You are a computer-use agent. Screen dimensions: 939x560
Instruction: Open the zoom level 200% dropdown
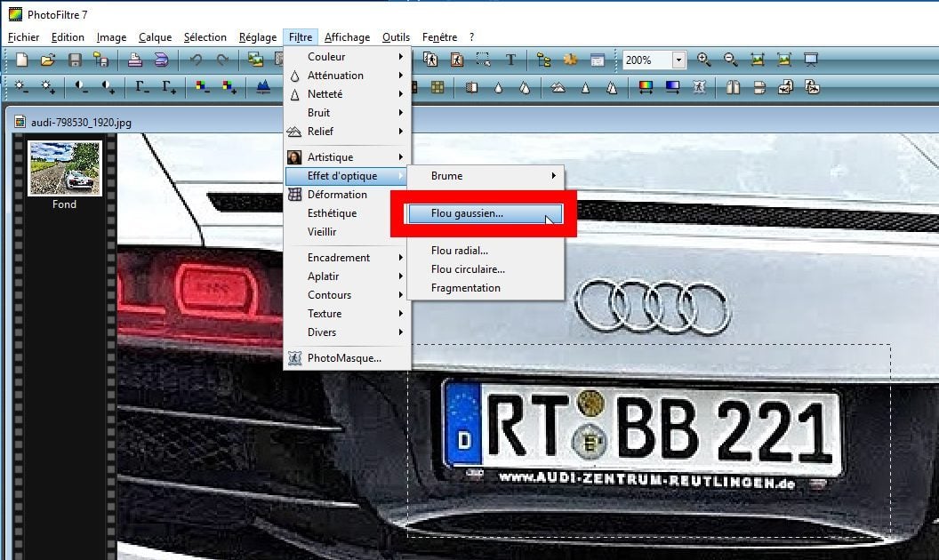pos(678,60)
